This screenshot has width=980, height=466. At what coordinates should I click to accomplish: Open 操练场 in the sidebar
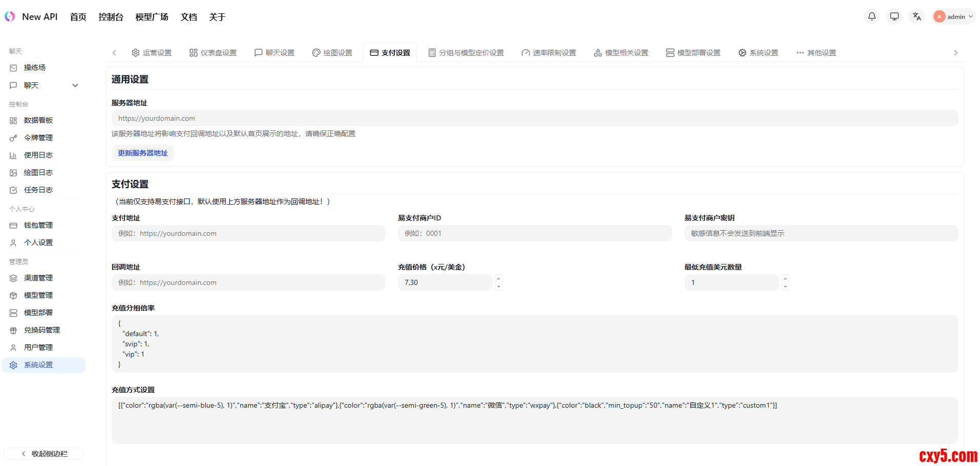click(x=34, y=68)
